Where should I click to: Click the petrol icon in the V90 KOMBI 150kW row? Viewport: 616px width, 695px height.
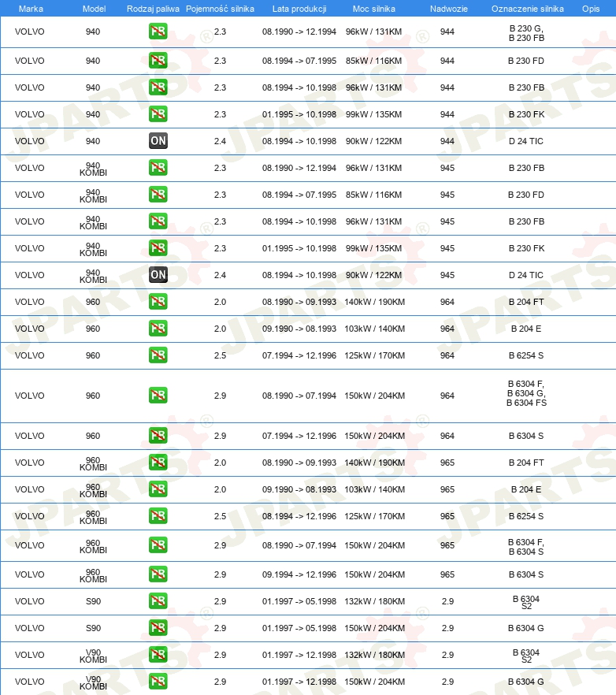coord(158,682)
